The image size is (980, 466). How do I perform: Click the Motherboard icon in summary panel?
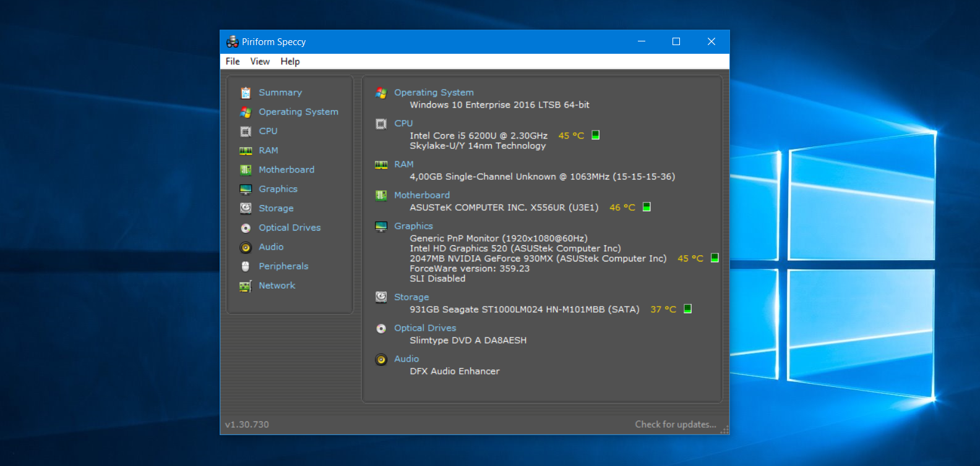[x=381, y=195]
